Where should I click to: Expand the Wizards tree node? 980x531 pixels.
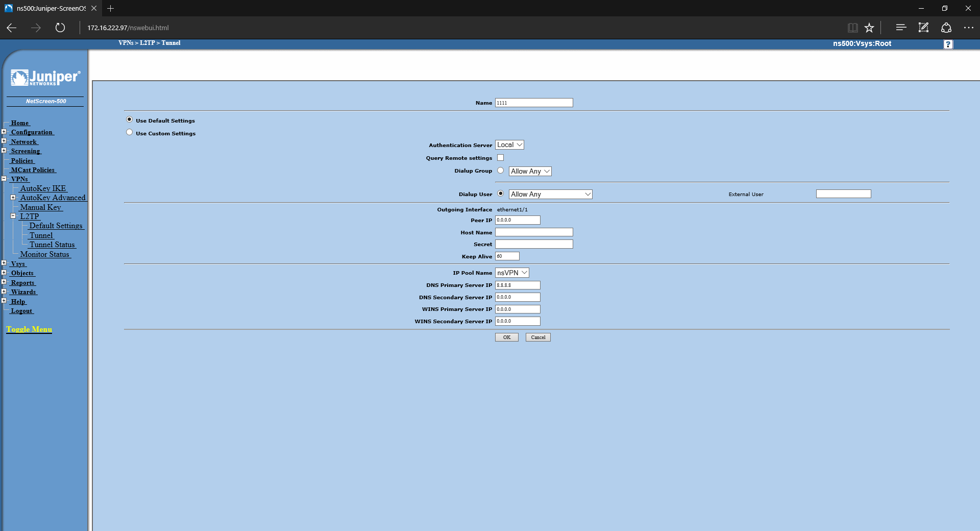[x=4, y=292]
